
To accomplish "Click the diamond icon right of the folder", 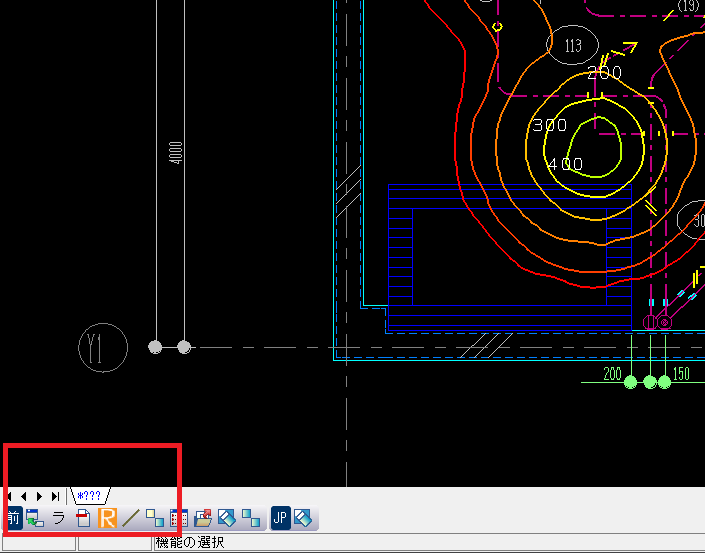I will tap(227, 518).
